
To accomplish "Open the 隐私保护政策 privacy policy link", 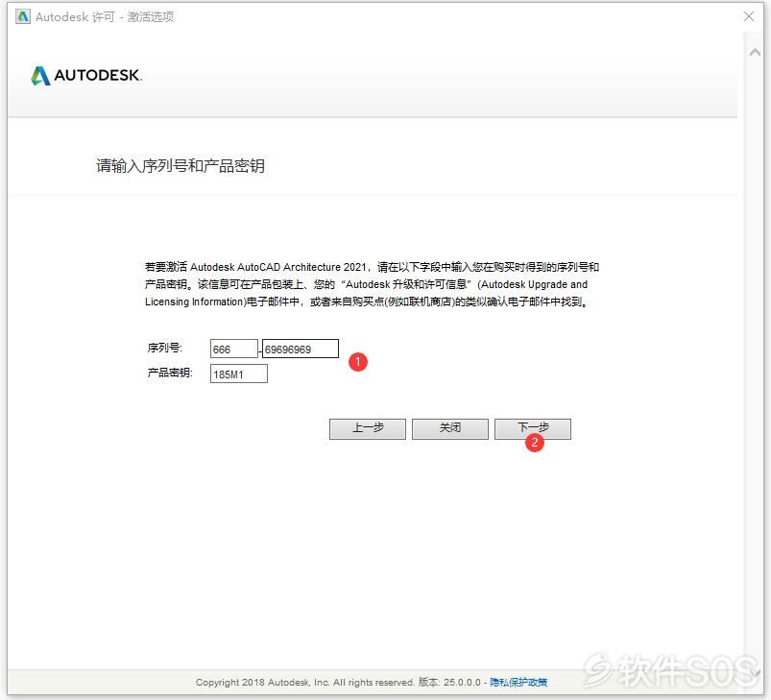I will [518, 683].
